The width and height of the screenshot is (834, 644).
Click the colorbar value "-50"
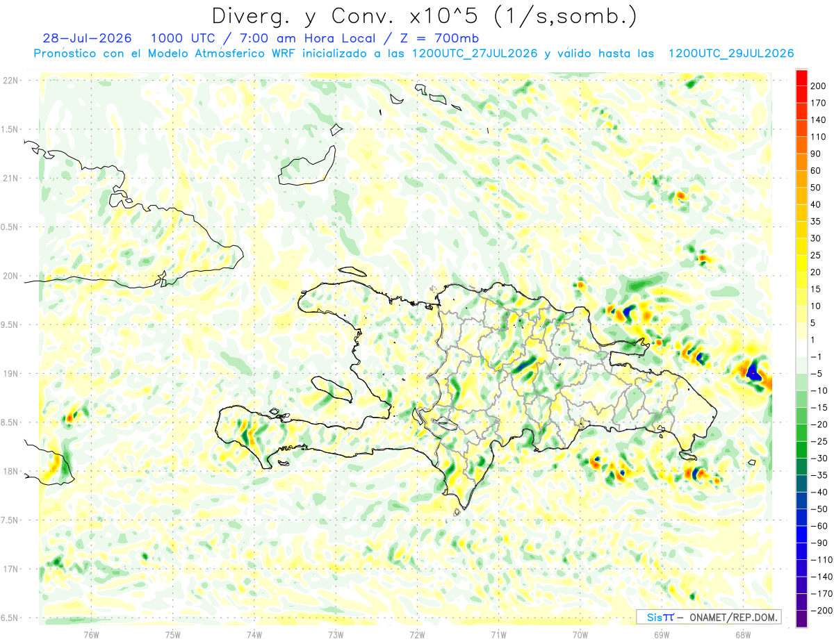pos(819,509)
